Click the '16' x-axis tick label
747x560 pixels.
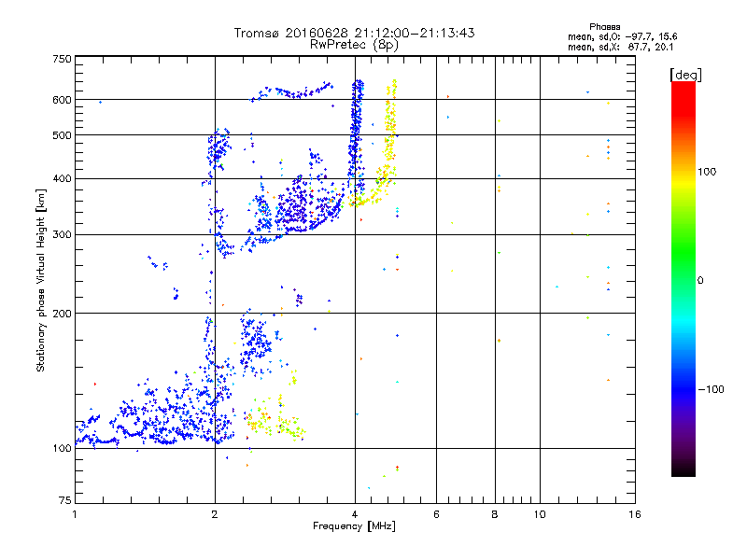(635, 514)
